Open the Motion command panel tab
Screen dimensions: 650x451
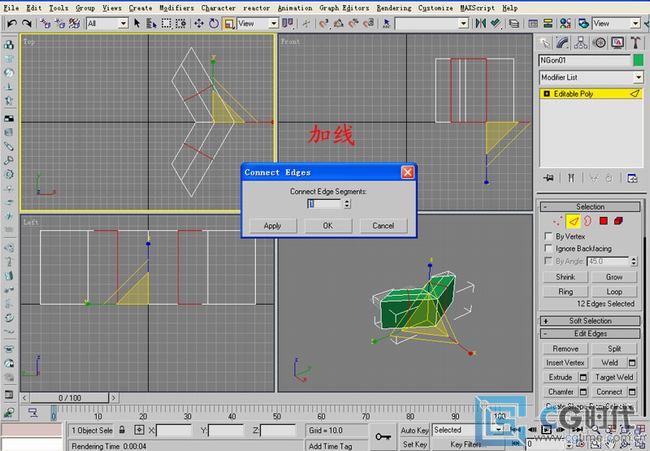pos(599,43)
